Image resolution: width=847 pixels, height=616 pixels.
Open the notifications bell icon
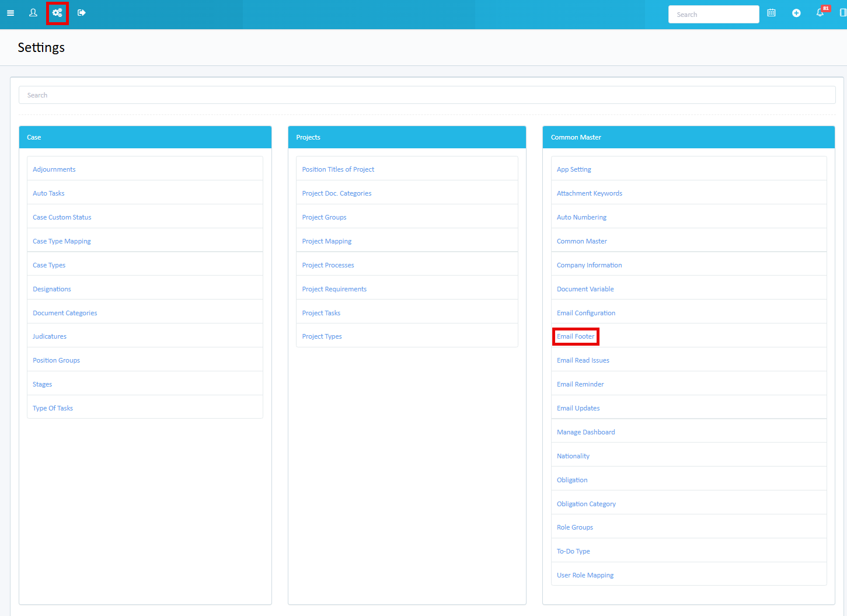[x=820, y=13]
